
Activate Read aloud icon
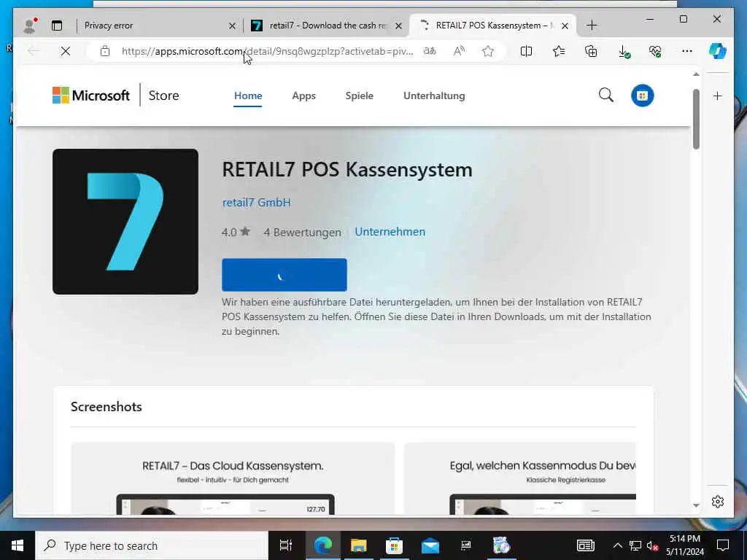click(459, 51)
